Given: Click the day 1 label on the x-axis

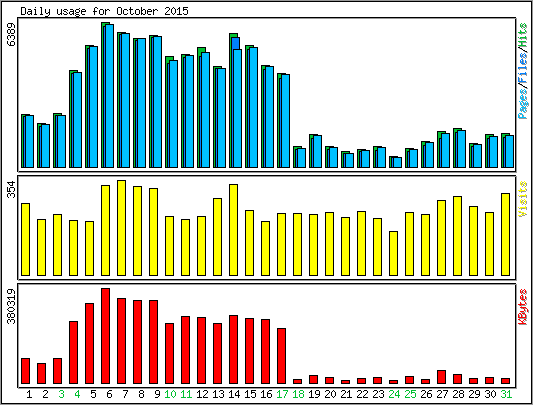Looking at the screenshot, I should 29,394.
